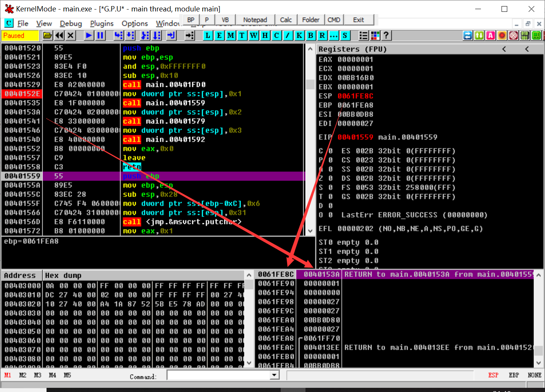
Task: Open the Plugins menu
Action: point(102,23)
